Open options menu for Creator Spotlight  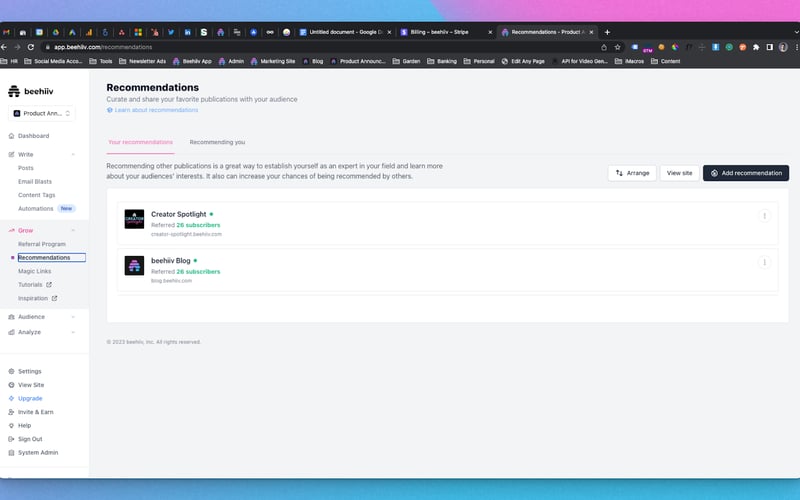pyautogui.click(x=764, y=216)
